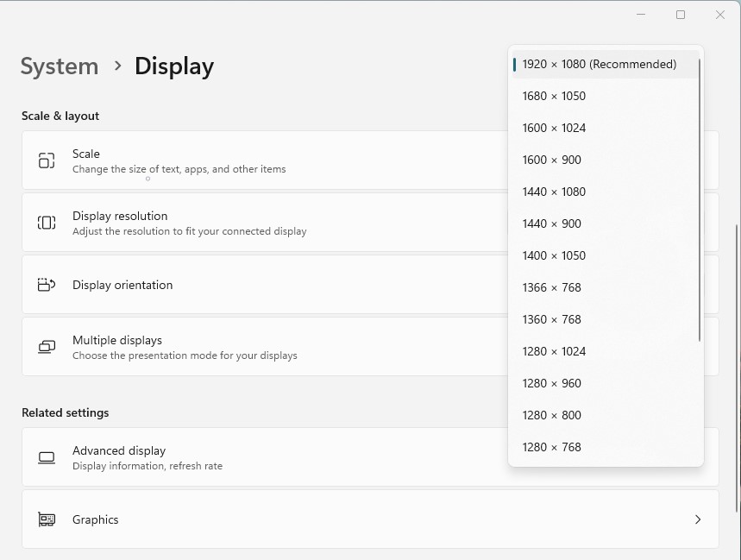Expand the Graphics settings chevron
Image resolution: width=741 pixels, height=560 pixels.
pos(697,519)
